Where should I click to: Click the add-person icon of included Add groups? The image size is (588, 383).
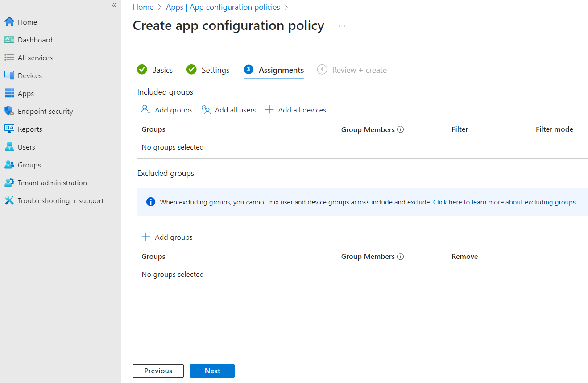pyautogui.click(x=146, y=109)
